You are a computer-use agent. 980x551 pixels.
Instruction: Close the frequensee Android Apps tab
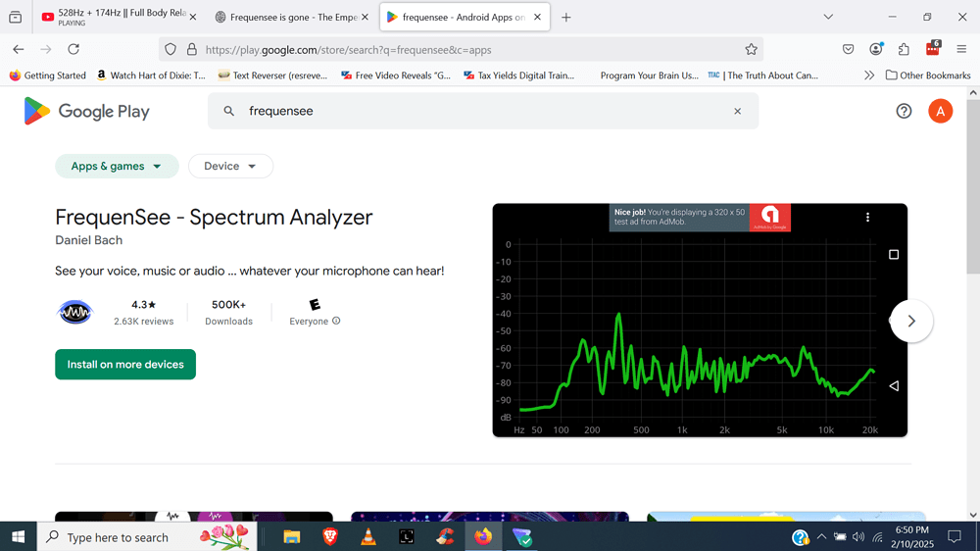pos(537,17)
